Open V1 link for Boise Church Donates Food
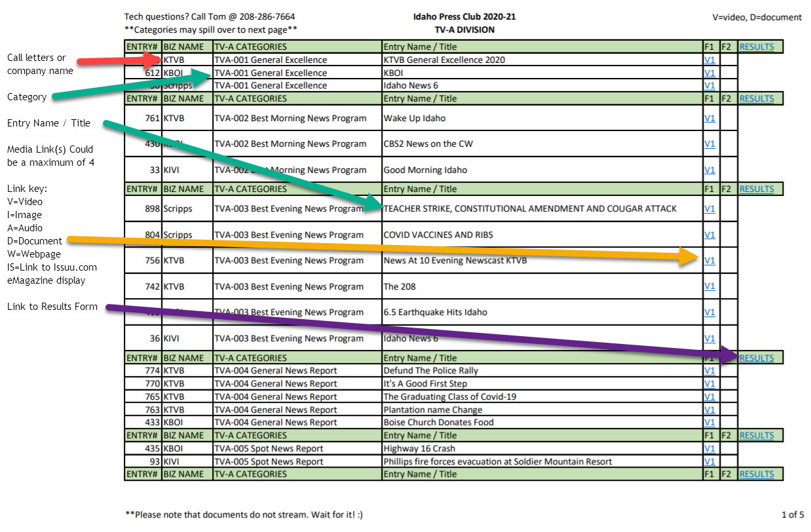 (709, 423)
